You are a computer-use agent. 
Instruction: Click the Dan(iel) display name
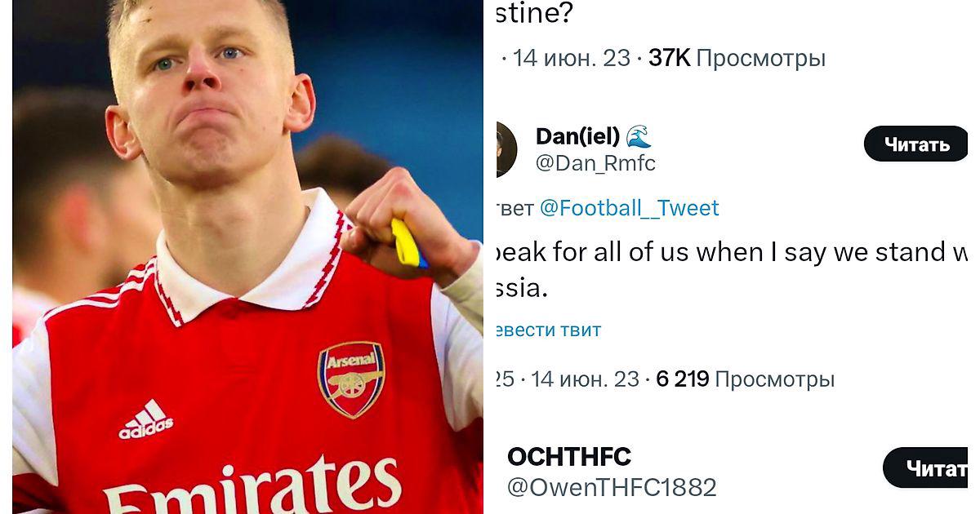coord(577,136)
